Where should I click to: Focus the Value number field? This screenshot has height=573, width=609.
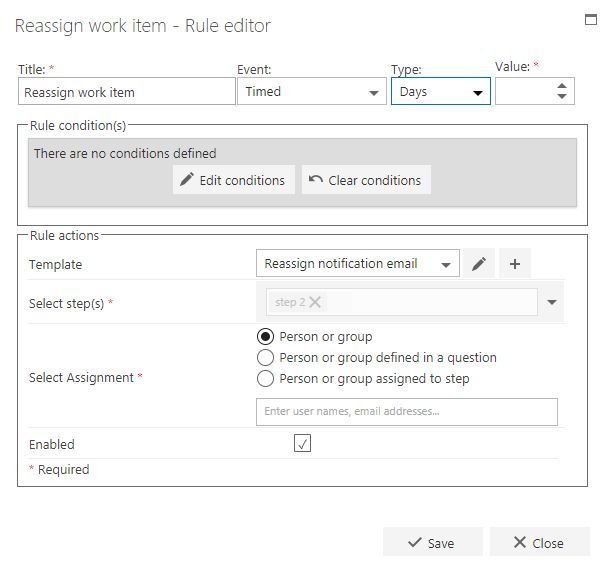point(535,91)
